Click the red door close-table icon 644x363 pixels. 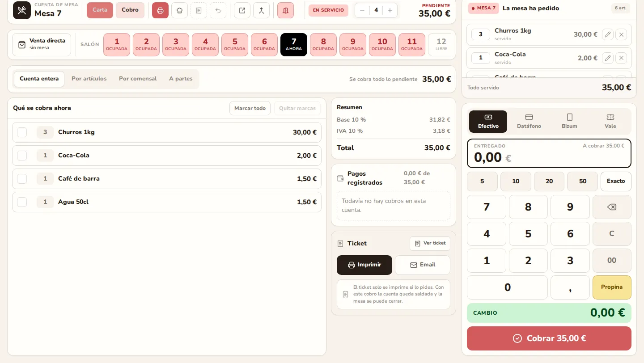pyautogui.click(x=285, y=10)
